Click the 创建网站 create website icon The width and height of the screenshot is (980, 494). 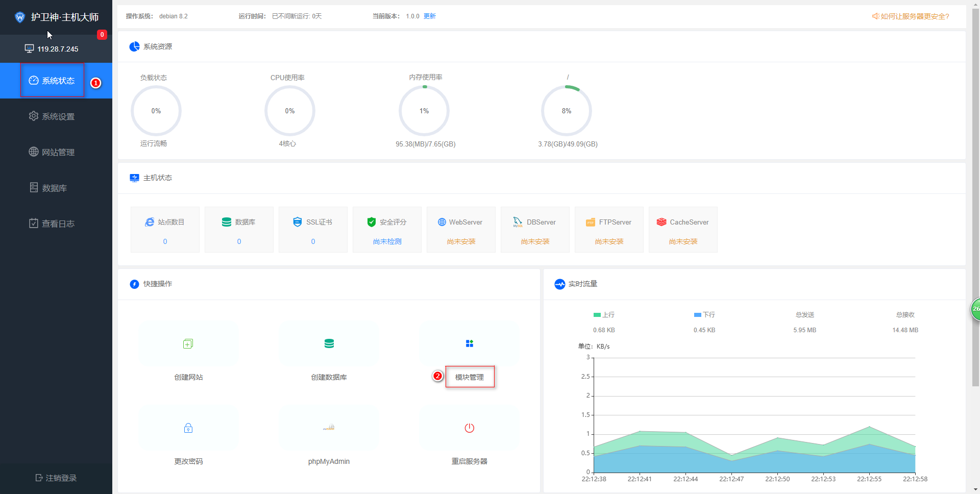pos(188,344)
